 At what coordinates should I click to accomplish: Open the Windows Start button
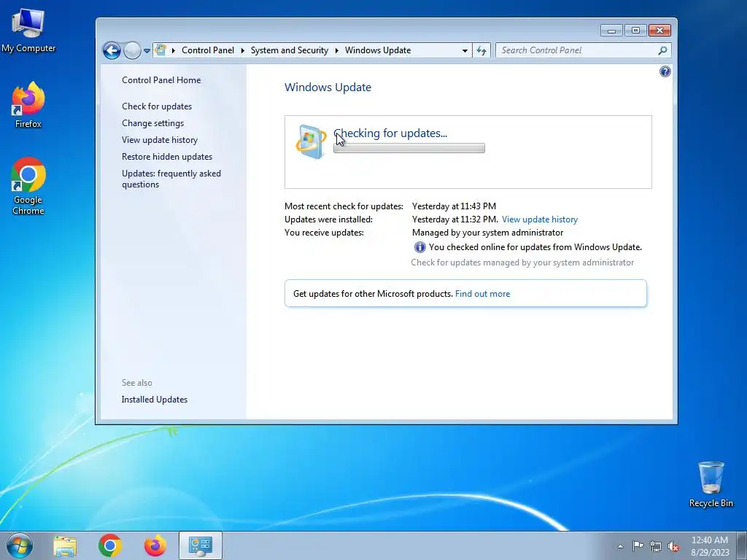[20, 545]
